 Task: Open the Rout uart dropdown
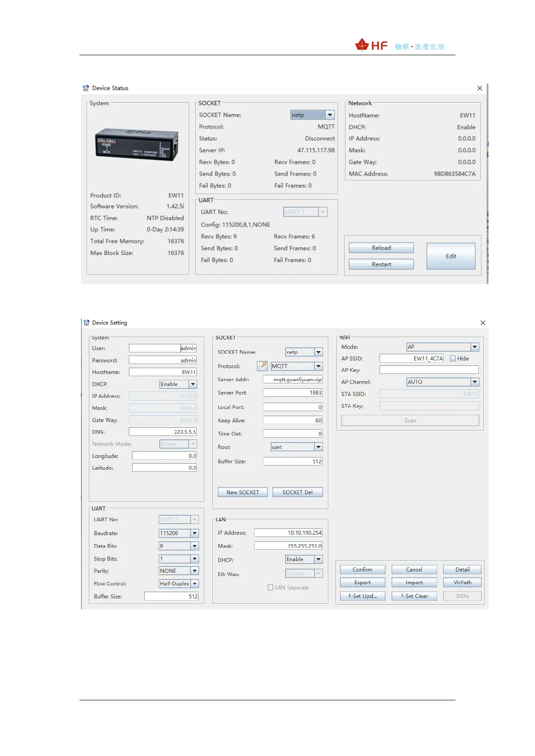(x=297, y=447)
